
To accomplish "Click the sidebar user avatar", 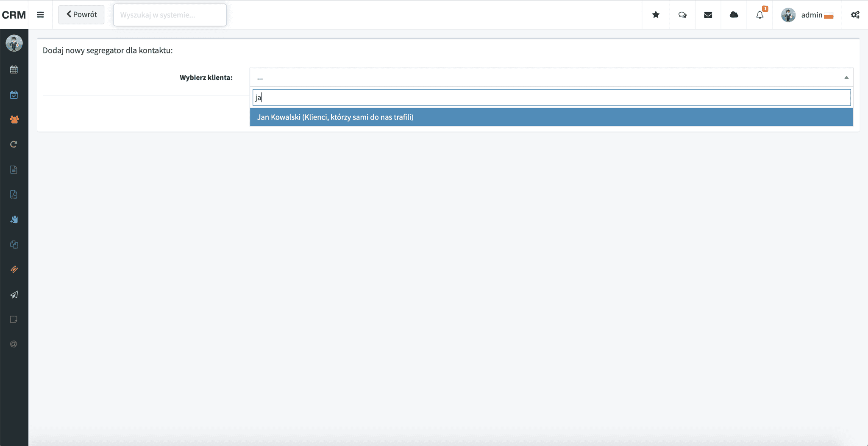I will (x=14, y=43).
